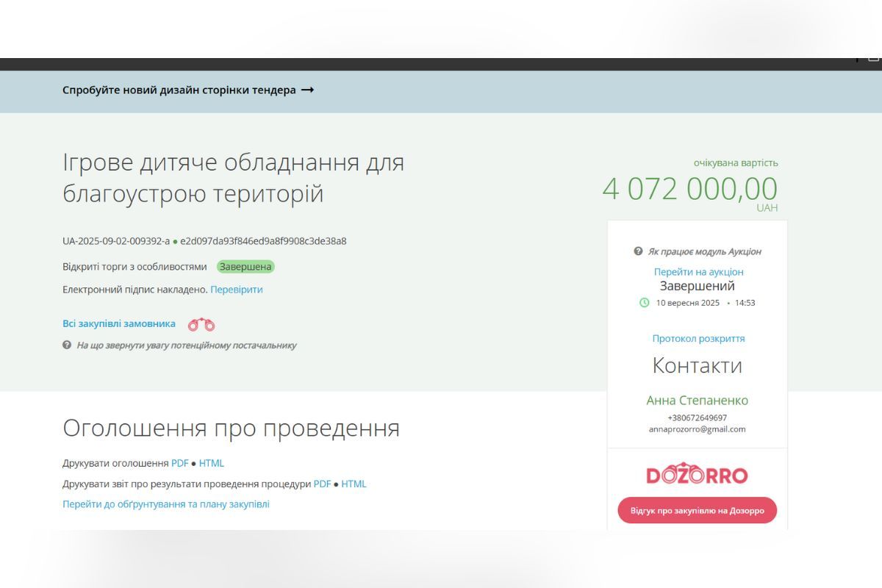The width and height of the screenshot is (882, 588).
Task: Open announcement as PDF
Action: 179,463
